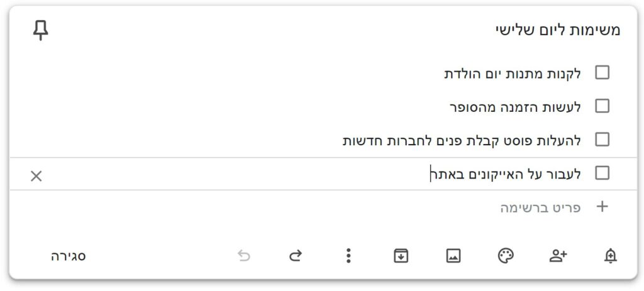Tick the checkbox for להעלות פוסט קבלת פנים

tap(602, 140)
